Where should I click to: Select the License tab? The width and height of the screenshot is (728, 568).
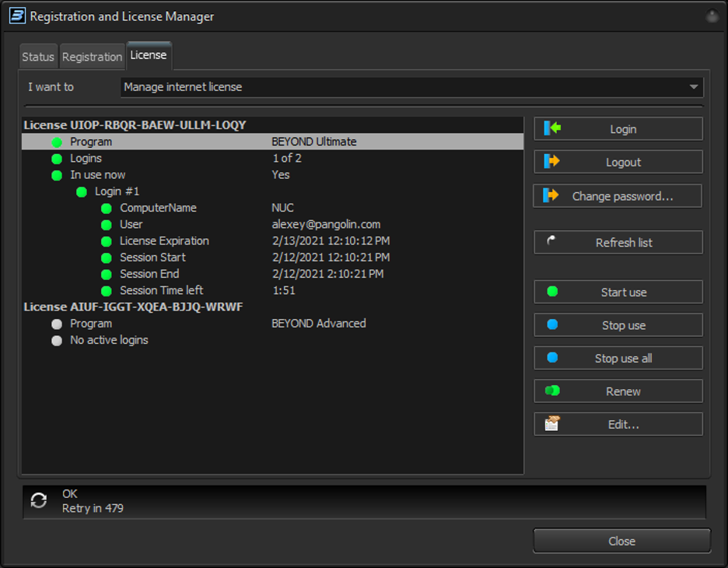pos(149,55)
